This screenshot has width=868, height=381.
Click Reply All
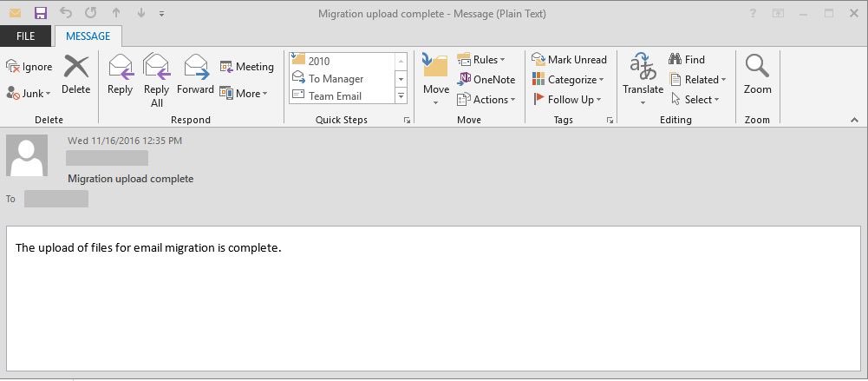(157, 81)
